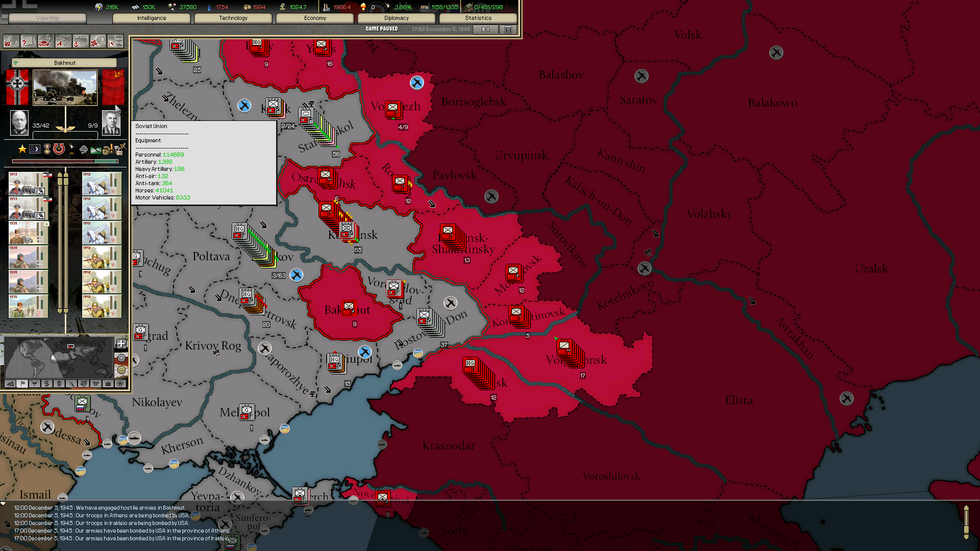This screenshot has width=980, height=551.
Task: Open the land units outliner tank icon
Action: (x=45, y=42)
